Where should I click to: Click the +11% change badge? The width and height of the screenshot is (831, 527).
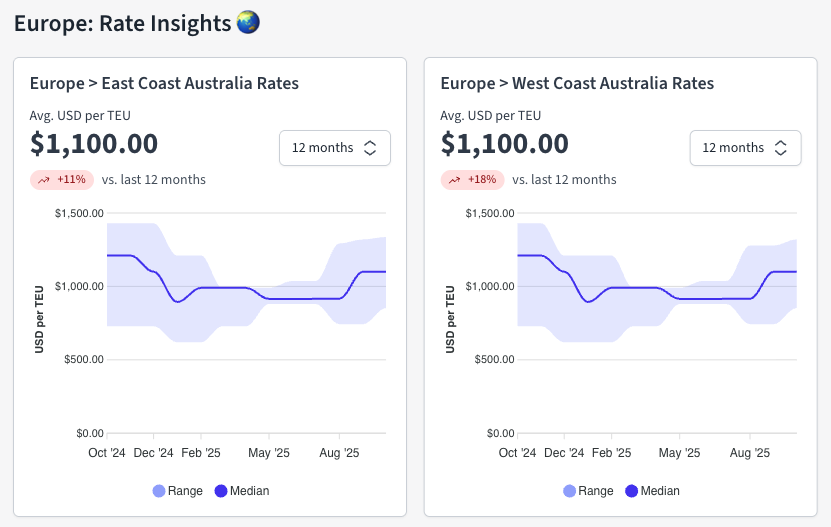(62, 180)
